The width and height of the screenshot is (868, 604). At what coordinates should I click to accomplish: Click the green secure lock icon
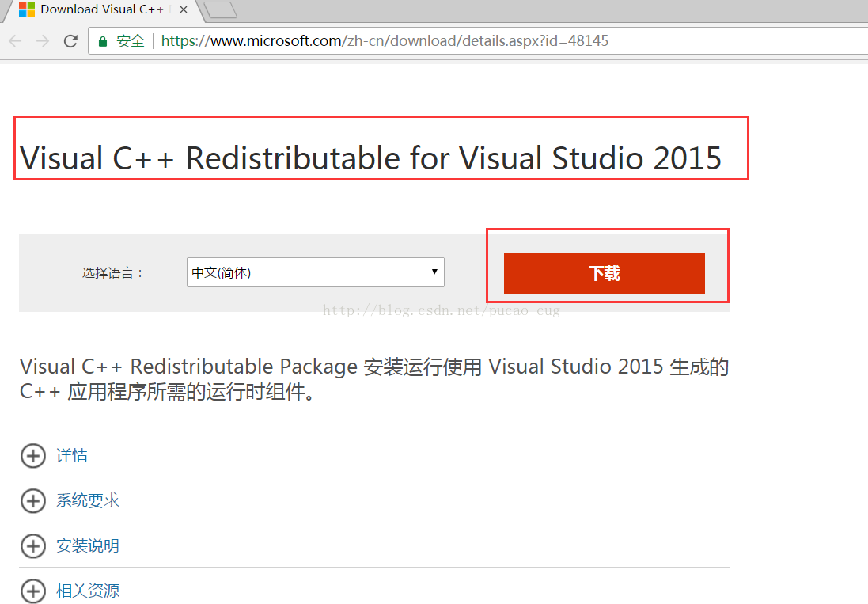point(102,41)
